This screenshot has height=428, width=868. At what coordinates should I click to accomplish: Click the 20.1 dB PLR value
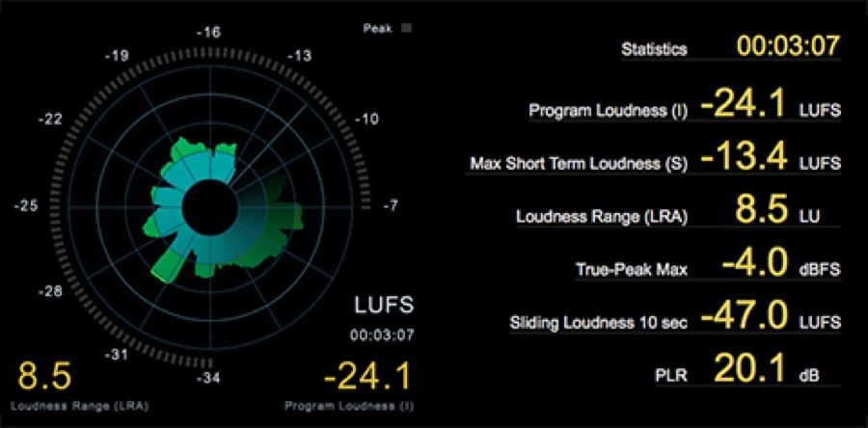[750, 367]
